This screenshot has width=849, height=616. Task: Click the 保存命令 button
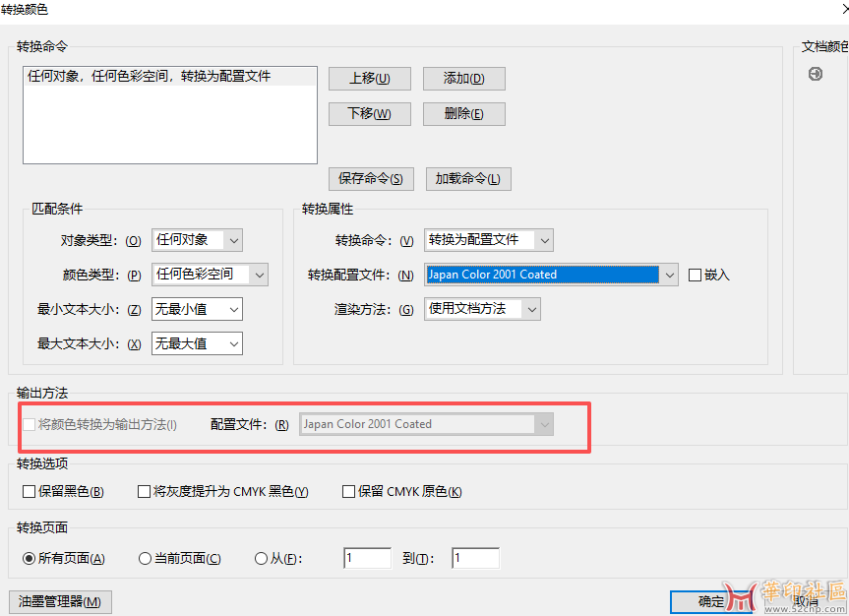(x=370, y=179)
